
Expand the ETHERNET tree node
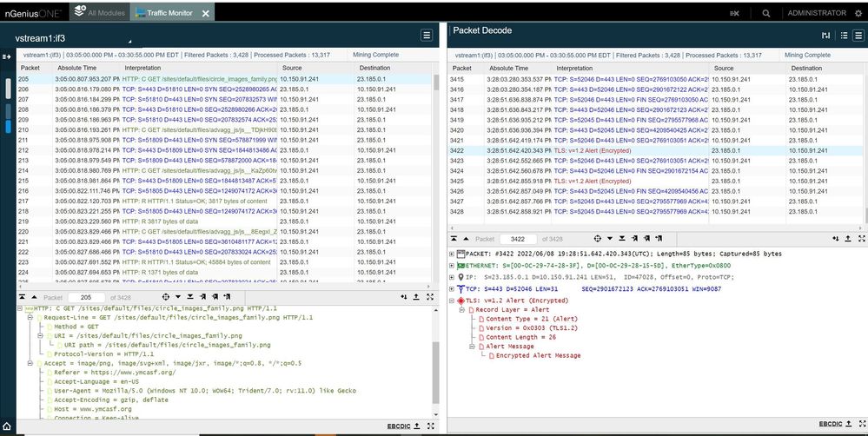point(452,265)
